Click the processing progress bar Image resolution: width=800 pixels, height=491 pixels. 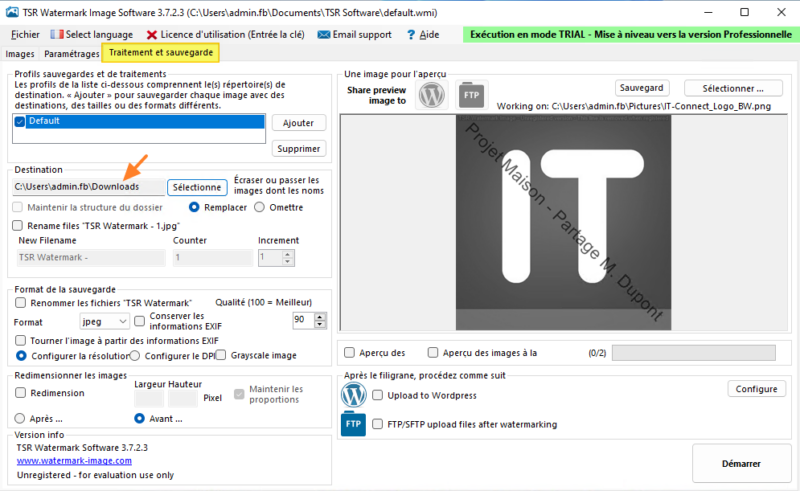(694, 353)
